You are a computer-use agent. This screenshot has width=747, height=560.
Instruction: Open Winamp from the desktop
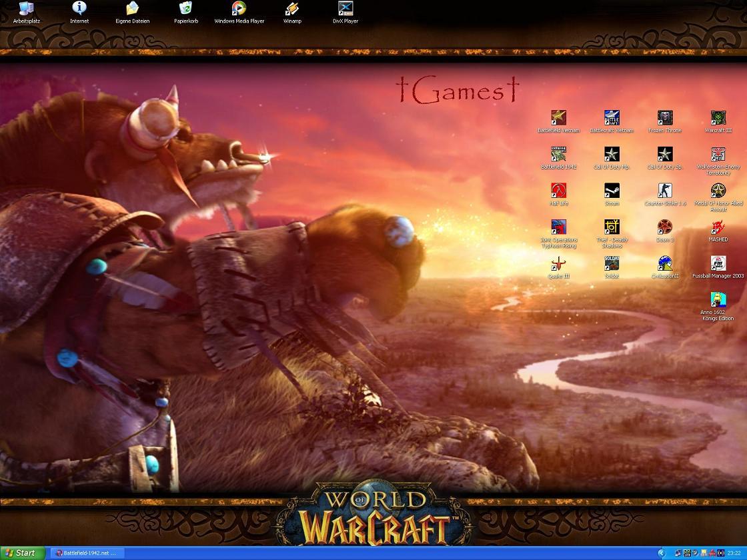click(292, 9)
